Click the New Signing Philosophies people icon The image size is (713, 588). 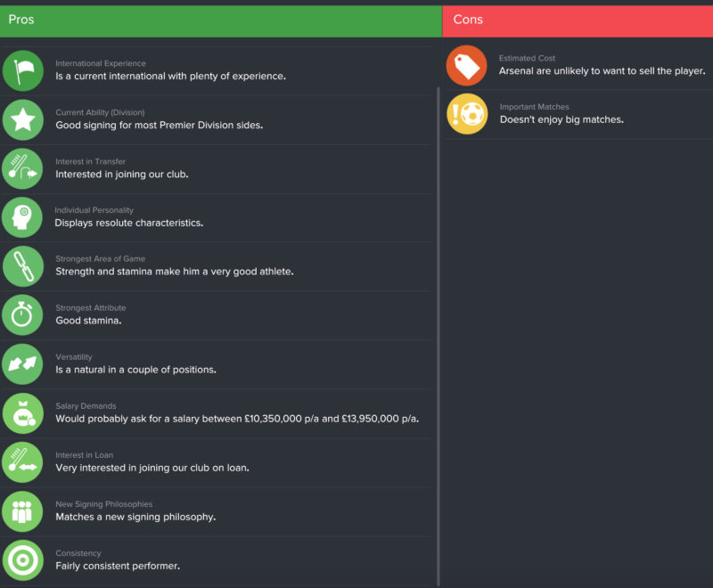(x=22, y=511)
